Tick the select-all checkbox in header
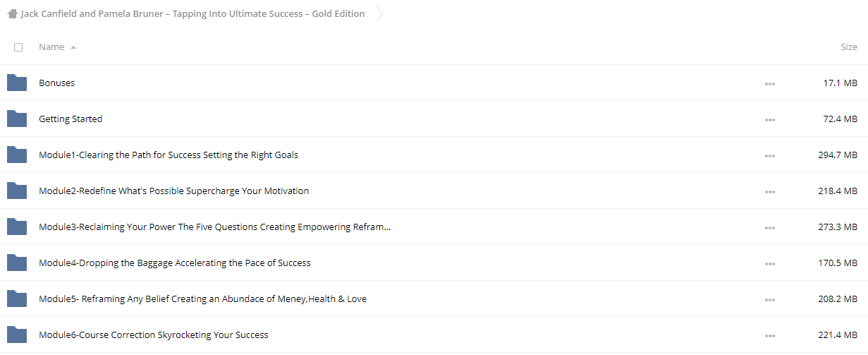The height and width of the screenshot is (355, 868). (x=18, y=47)
